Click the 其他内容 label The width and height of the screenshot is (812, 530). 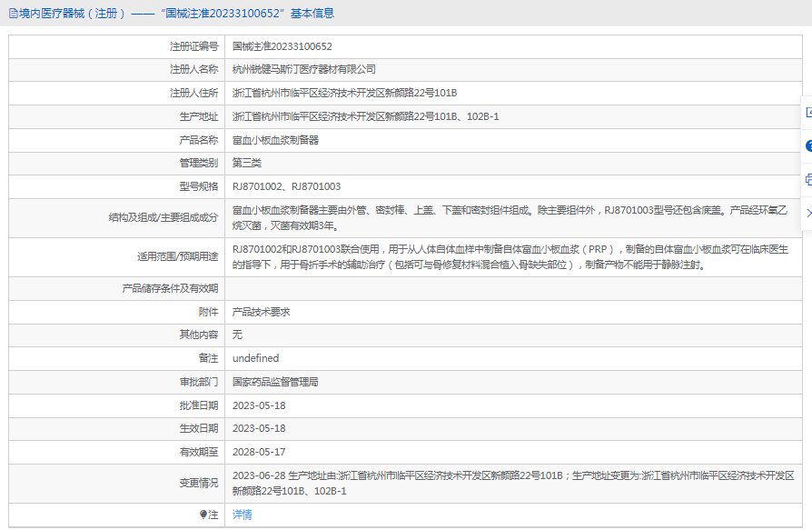point(199,335)
